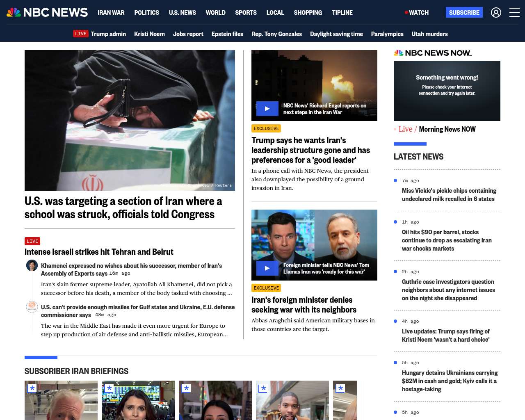Click the EXCLUSIVE tag above foreign minister story
The width and height of the screenshot is (525, 420).
pos(266,288)
